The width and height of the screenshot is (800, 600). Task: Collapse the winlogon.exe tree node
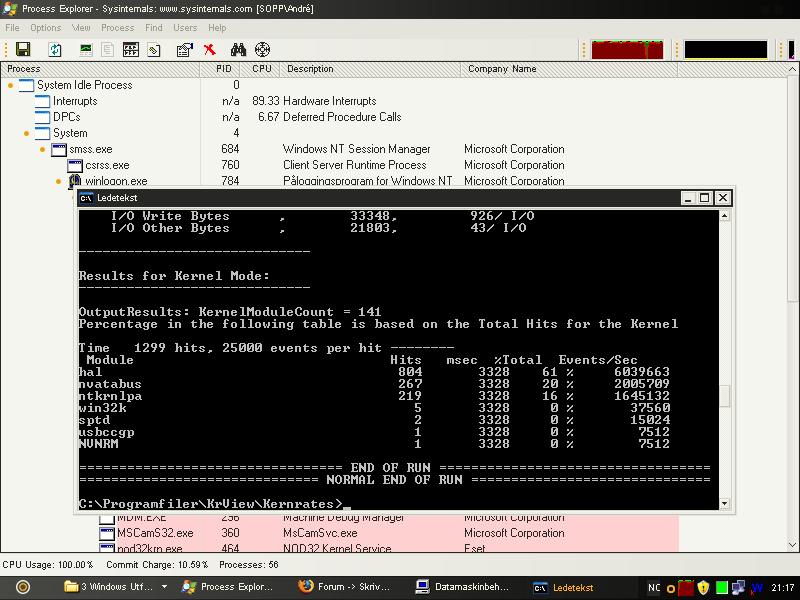(59, 181)
